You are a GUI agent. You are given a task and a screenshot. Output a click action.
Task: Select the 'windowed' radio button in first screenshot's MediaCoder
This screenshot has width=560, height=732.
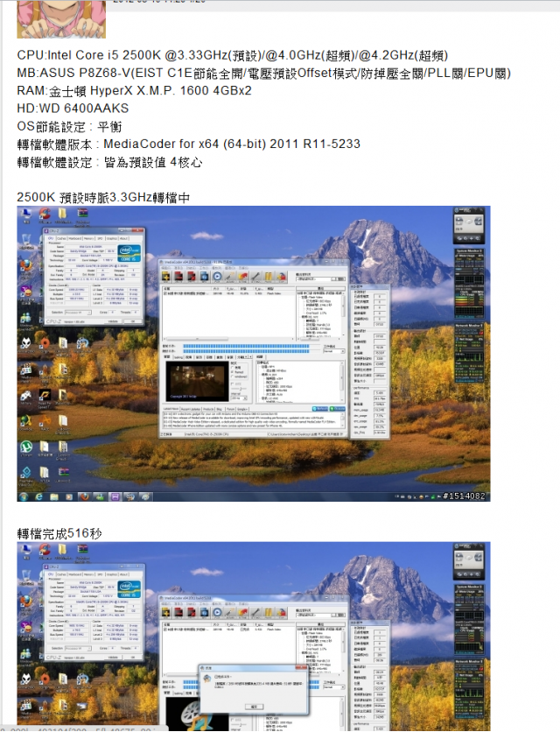point(233,377)
